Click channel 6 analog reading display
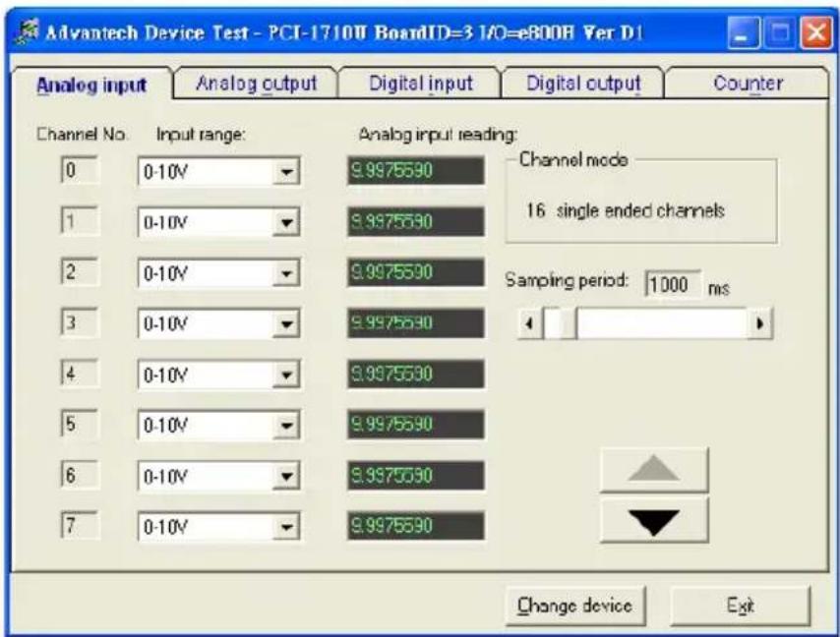The width and height of the screenshot is (840, 637). pyautogui.click(x=416, y=476)
